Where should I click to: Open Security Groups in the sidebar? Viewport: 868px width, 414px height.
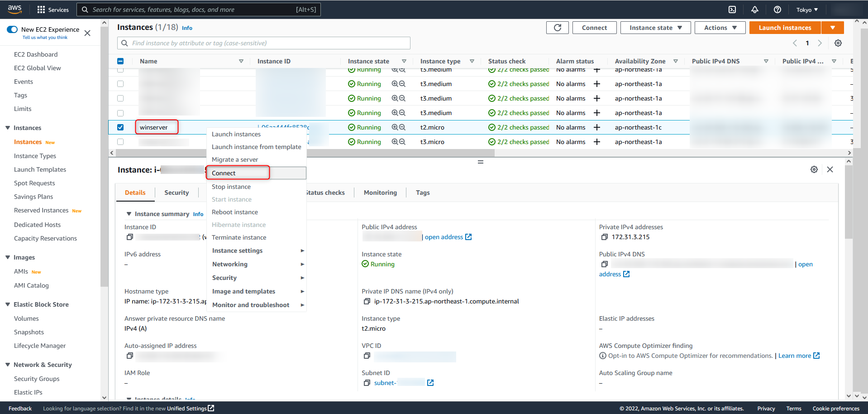pos(37,379)
